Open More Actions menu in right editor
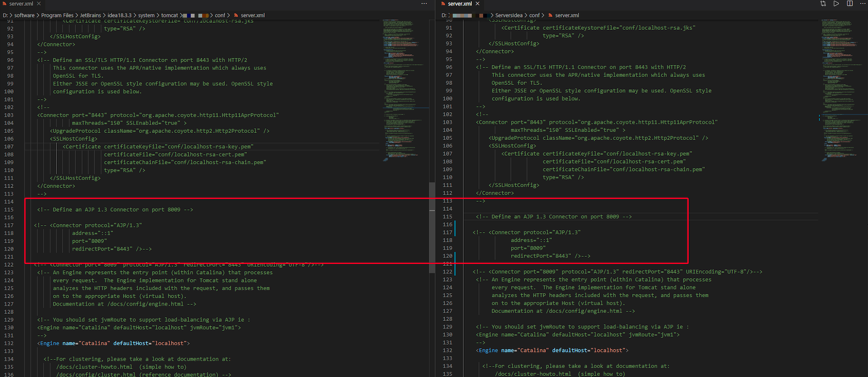The height and width of the screenshot is (377, 868). [862, 4]
